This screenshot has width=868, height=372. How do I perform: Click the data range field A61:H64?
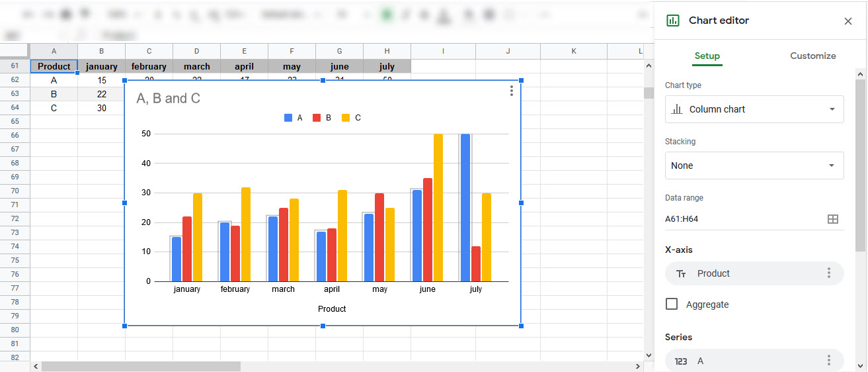coord(740,219)
